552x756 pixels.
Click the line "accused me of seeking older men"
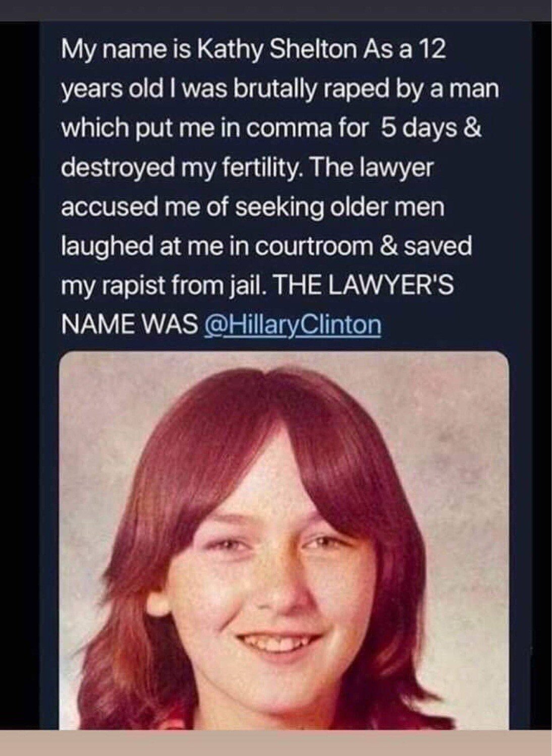click(x=253, y=208)
